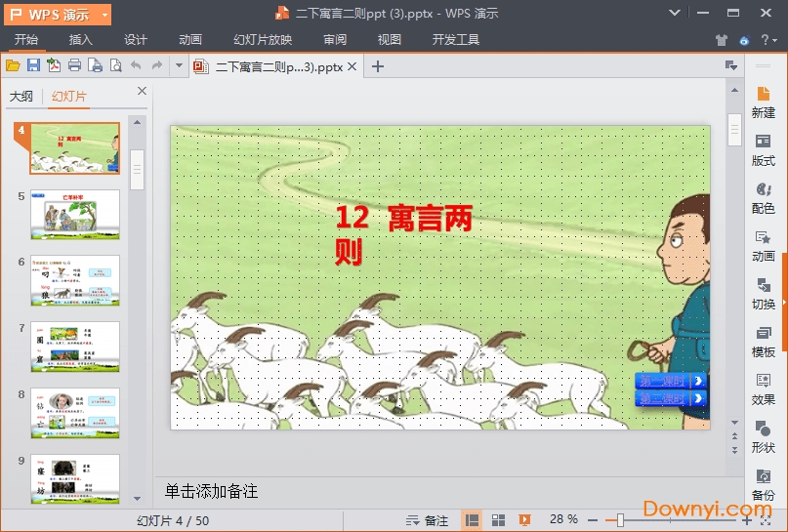Open the Print Preview tool
This screenshot has width=788, height=532.
pyautogui.click(x=115, y=65)
